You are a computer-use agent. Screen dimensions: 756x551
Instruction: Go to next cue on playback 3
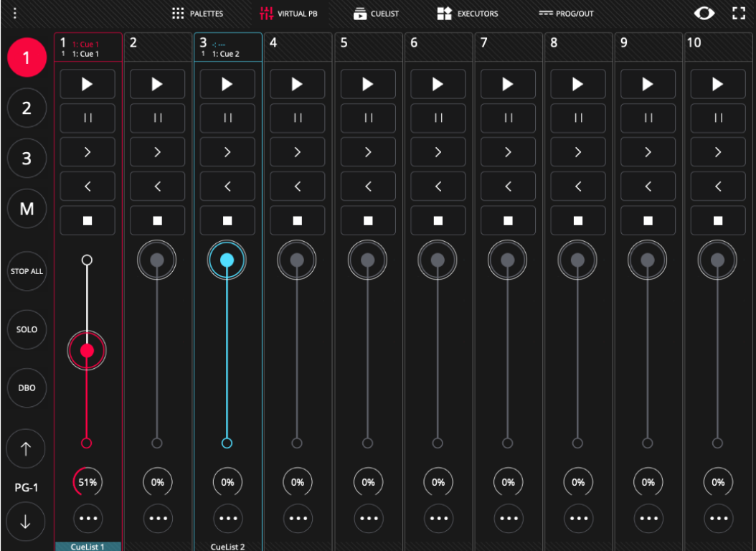pos(227,152)
